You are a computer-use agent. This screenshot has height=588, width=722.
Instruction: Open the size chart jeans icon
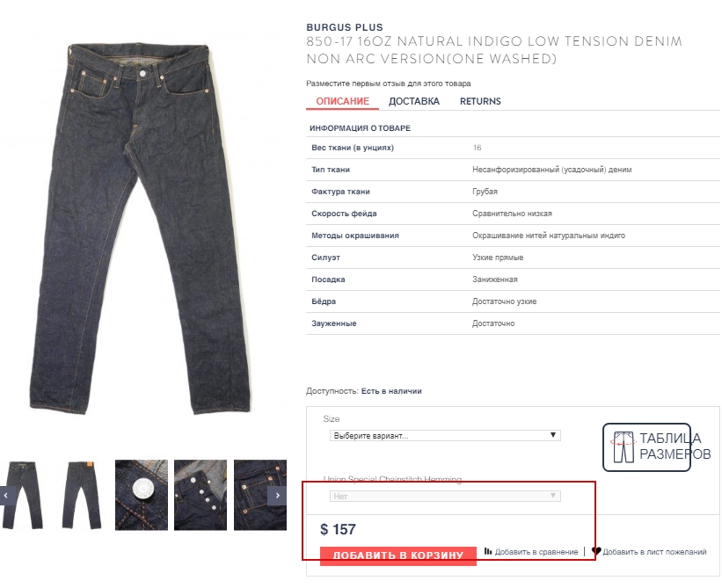point(624,447)
